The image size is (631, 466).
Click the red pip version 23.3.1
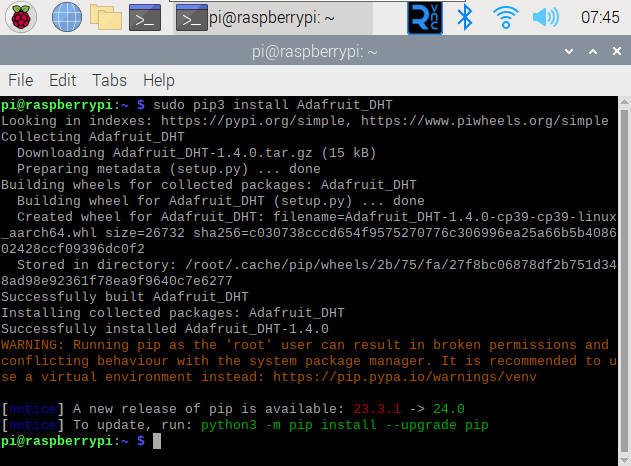377,409
